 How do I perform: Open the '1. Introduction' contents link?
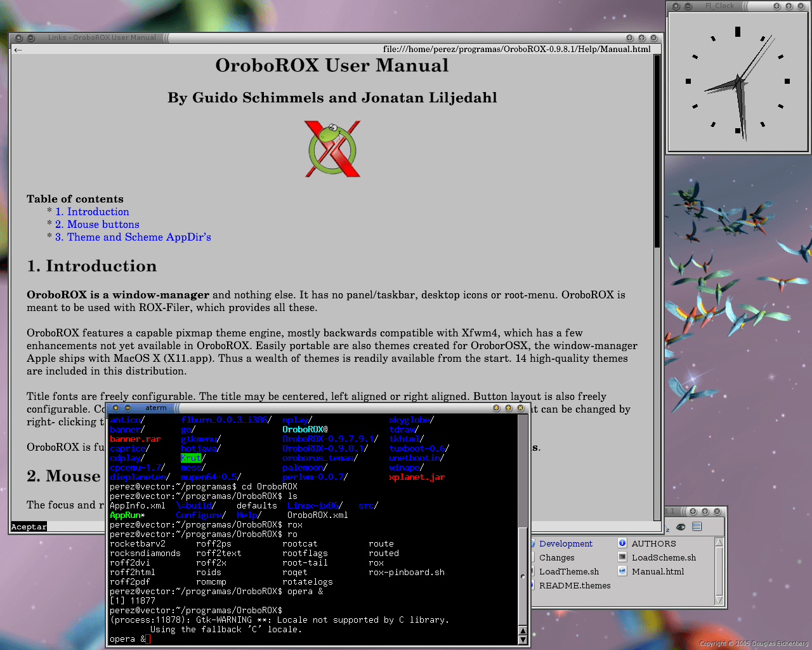pos(92,212)
